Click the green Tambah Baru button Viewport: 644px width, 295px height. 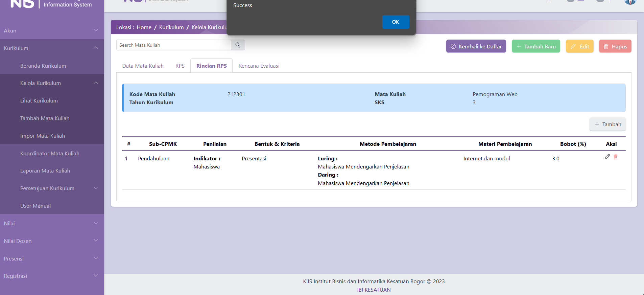tap(536, 46)
